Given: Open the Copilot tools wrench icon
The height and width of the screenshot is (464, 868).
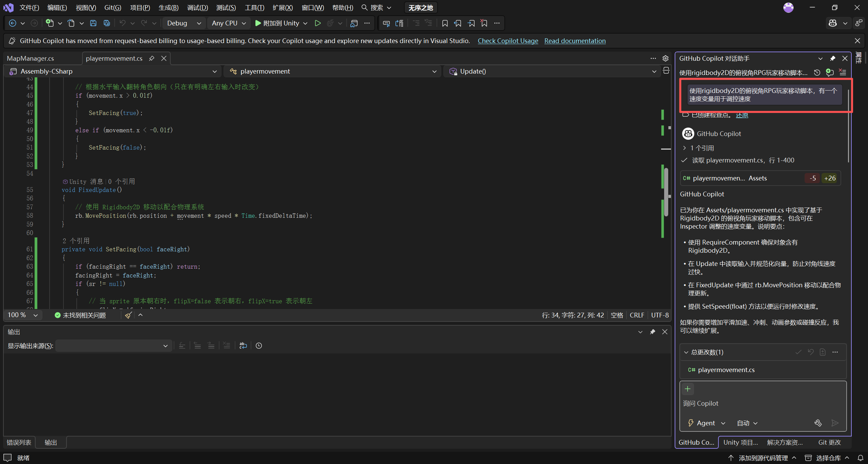Looking at the screenshot, I should pos(818,423).
